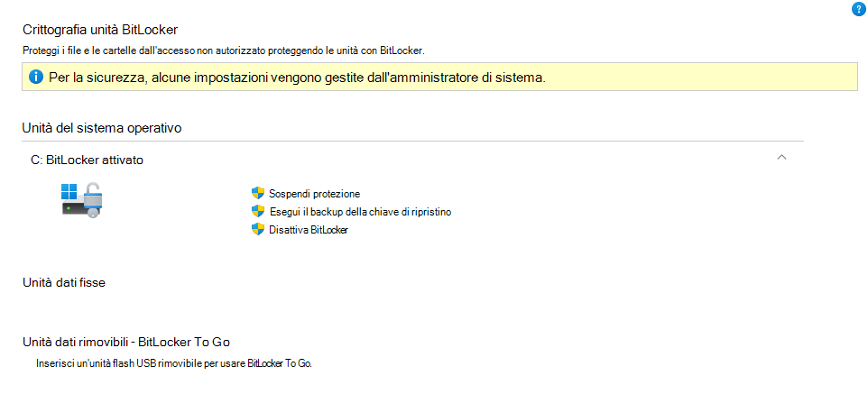Image resolution: width=868 pixels, height=394 pixels.
Task: Click the Inserisci un'unità flash USB message
Action: point(174,364)
